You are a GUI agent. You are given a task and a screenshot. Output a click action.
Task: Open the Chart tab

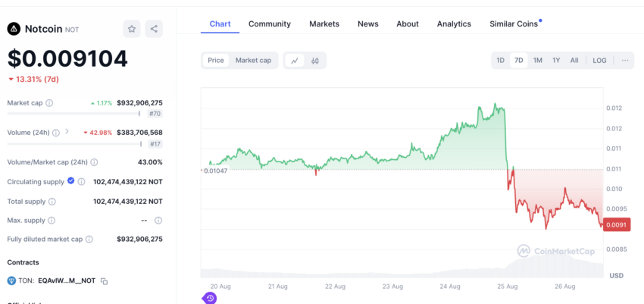[220, 24]
